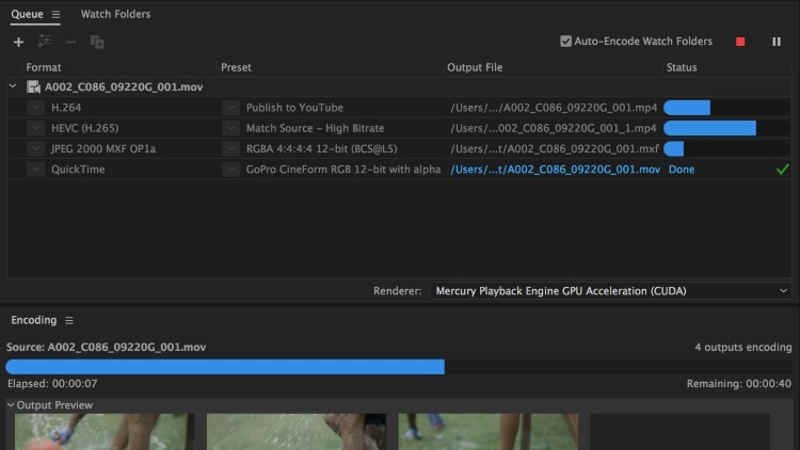Add a source with the plus icon
The width and height of the screenshot is (800, 450).
(x=18, y=42)
